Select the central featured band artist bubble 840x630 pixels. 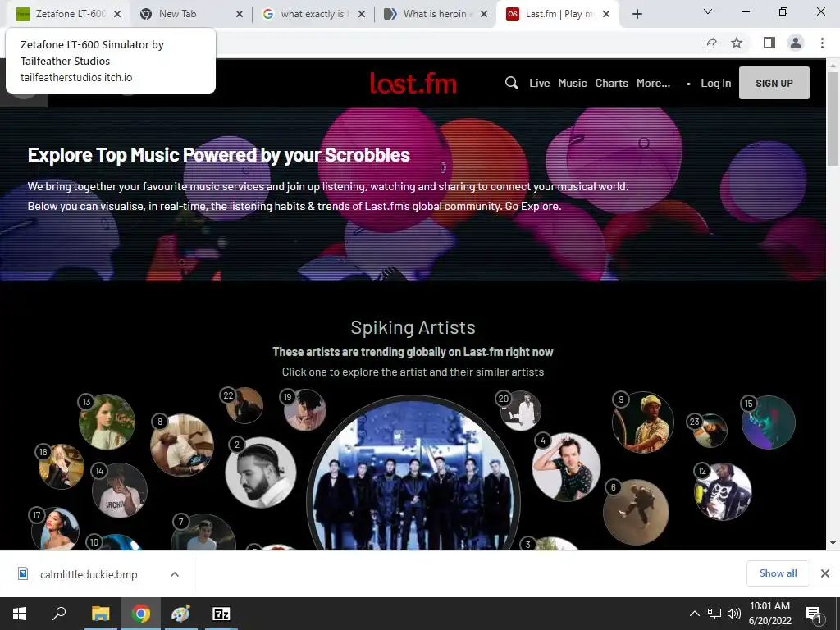pyautogui.click(x=413, y=474)
